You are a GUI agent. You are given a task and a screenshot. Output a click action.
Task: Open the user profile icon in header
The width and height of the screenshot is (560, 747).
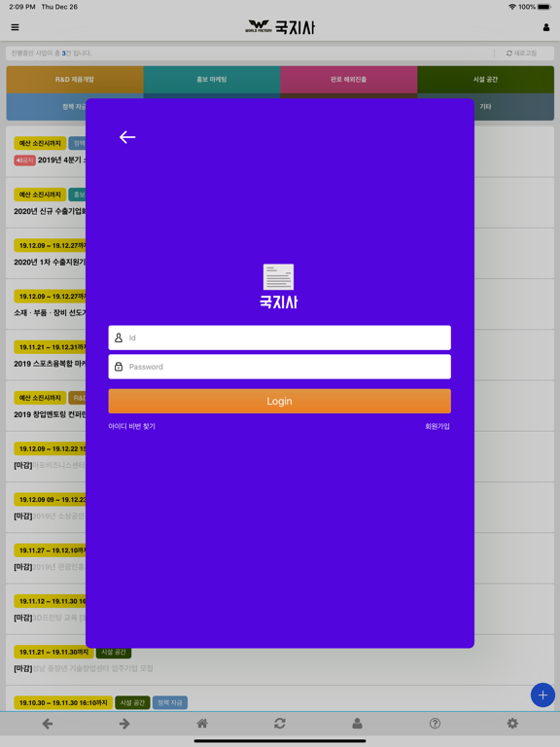[x=545, y=27]
